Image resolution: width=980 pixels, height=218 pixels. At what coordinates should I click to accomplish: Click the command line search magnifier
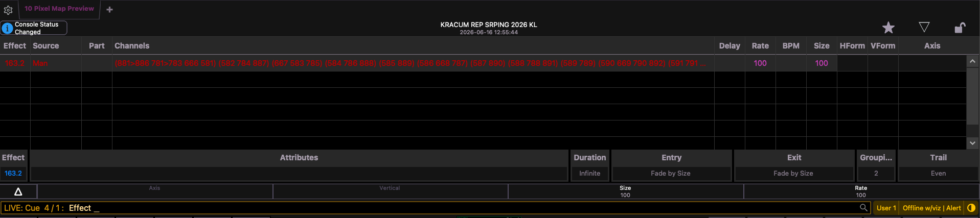[863, 208]
